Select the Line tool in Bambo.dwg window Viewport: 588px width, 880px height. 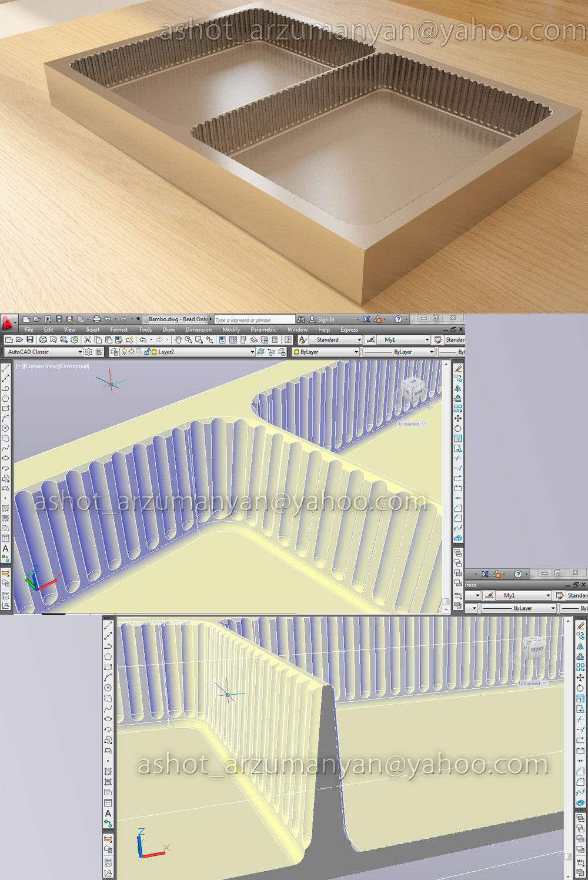click(6, 368)
